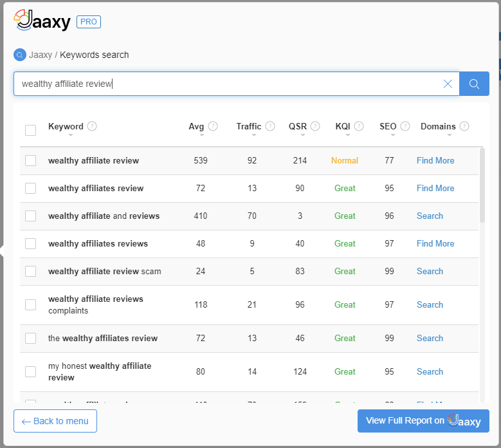This screenshot has width=501, height=448.
Task: Click Back to menu button
Action: (x=55, y=421)
